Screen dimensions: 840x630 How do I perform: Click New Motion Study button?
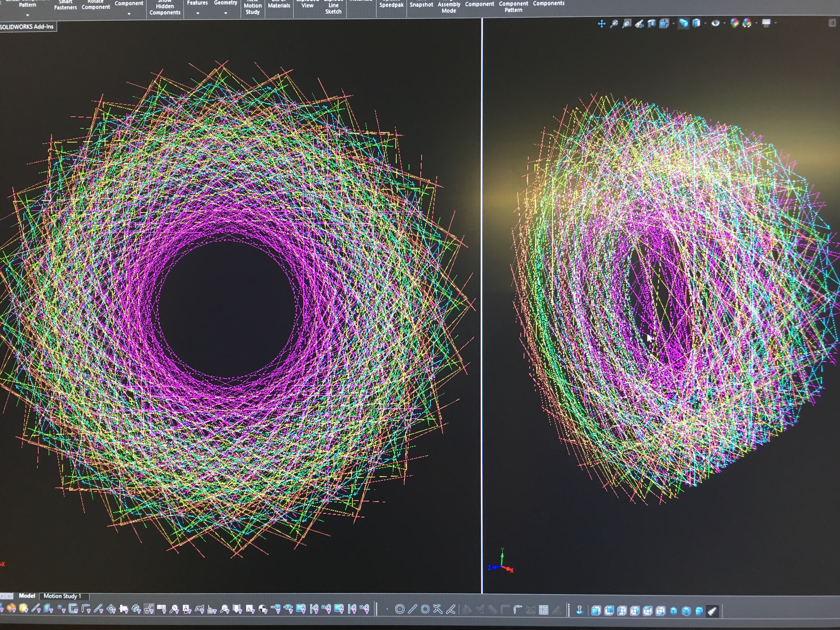[x=252, y=7]
